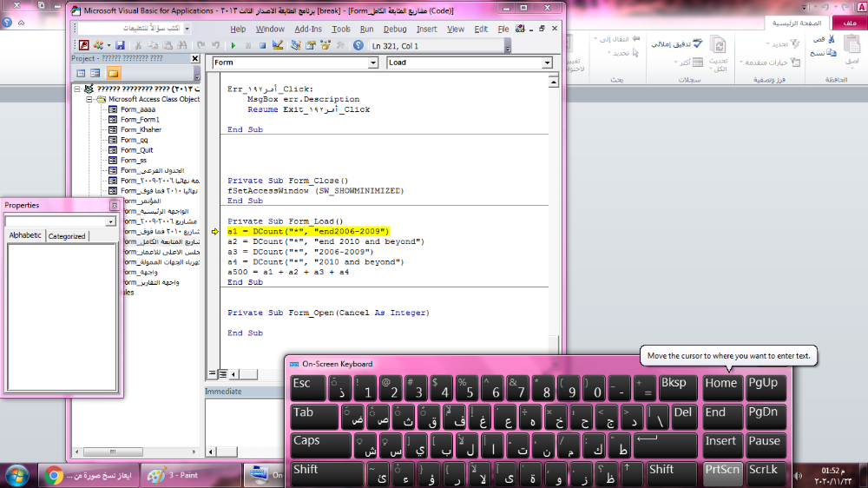Screen dimensions: 868x488
Task: Switch to the Categorized properties tab
Action: pos(67,236)
